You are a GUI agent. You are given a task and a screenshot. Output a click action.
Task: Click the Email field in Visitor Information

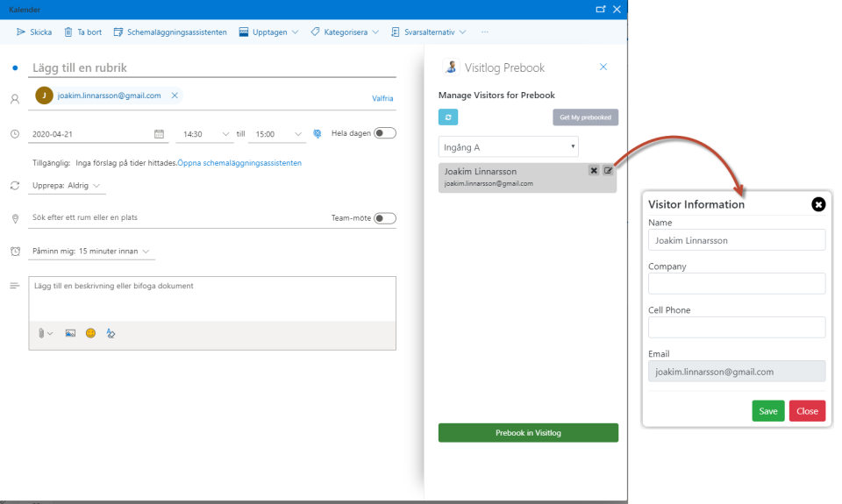[737, 372]
